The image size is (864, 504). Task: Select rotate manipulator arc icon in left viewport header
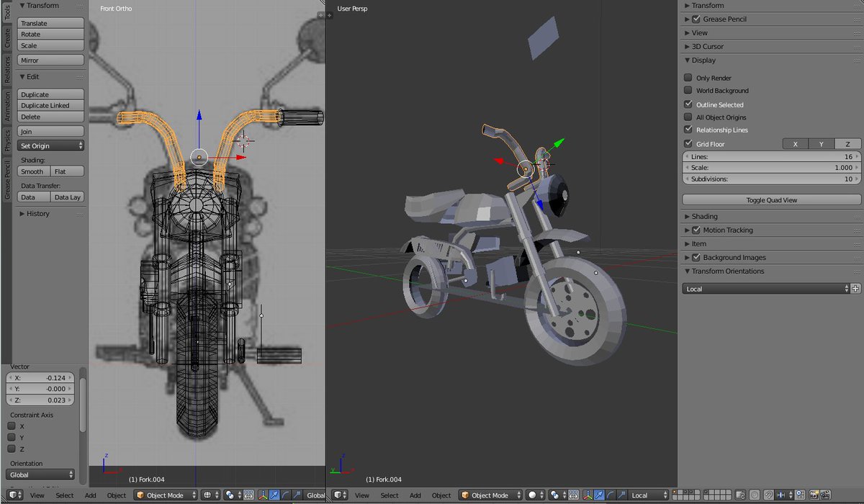[285, 495]
